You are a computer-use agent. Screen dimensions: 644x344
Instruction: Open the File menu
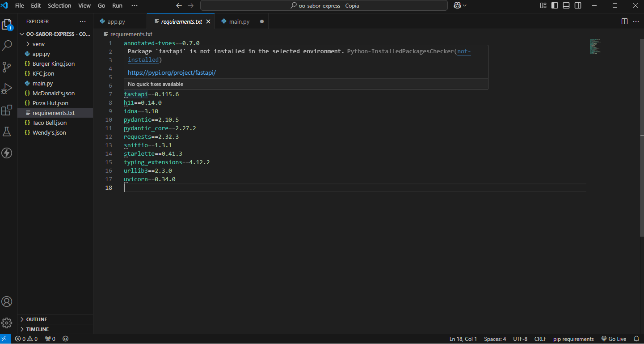19,5
